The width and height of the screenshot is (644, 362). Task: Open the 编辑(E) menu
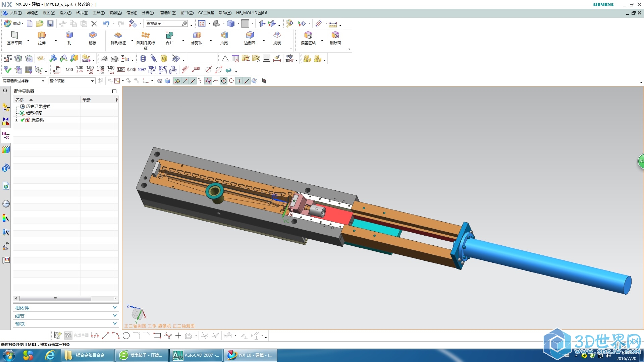[32, 13]
